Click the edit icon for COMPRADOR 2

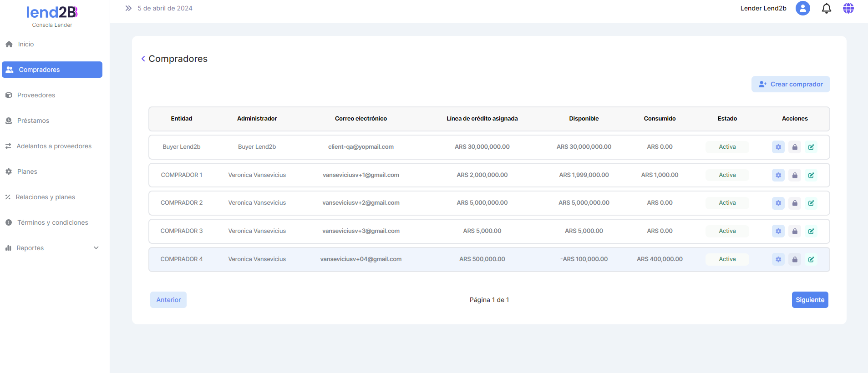tap(811, 203)
